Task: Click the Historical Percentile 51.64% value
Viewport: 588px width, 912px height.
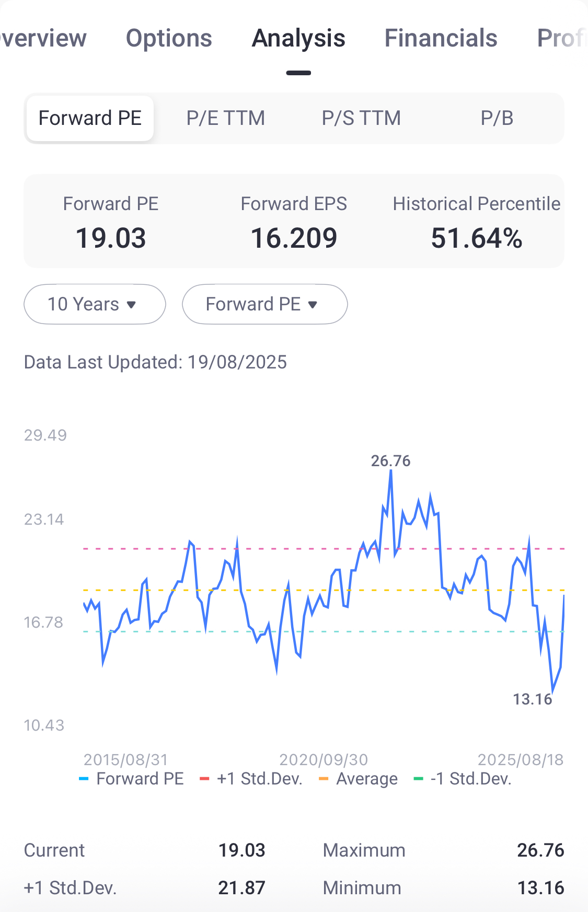Action: 476,238
